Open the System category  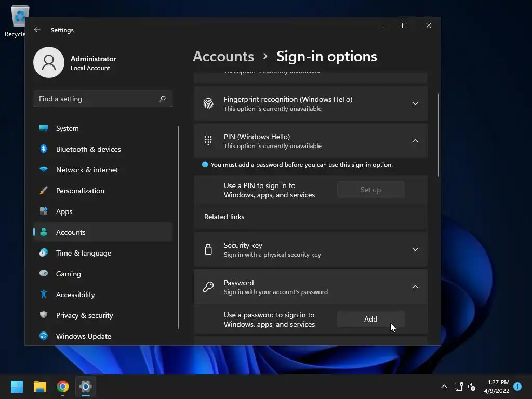pos(103,128)
